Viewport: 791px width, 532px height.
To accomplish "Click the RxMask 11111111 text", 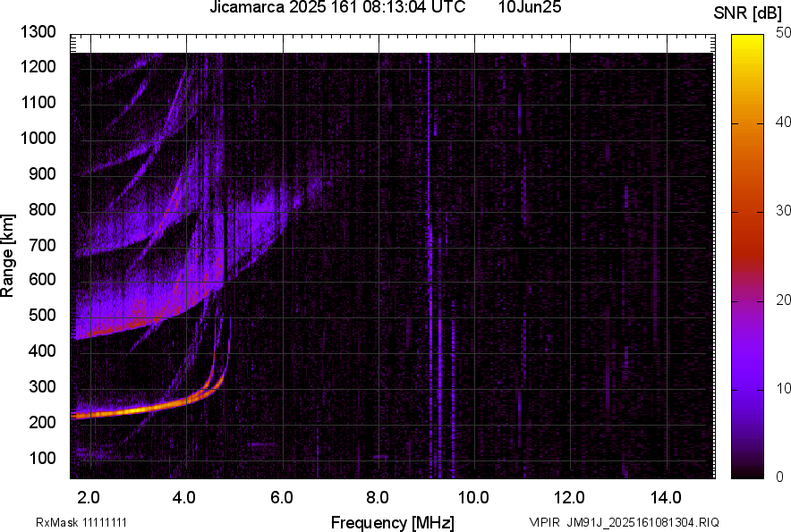I will pyautogui.click(x=81, y=522).
